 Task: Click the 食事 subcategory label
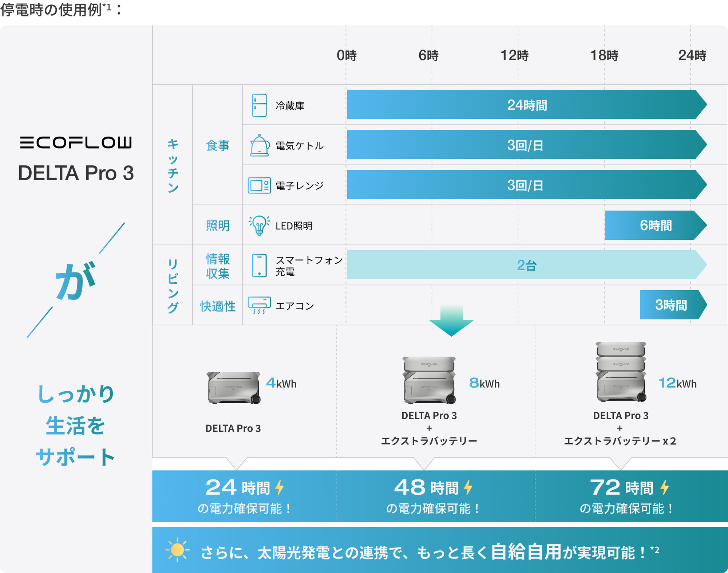pyautogui.click(x=218, y=145)
